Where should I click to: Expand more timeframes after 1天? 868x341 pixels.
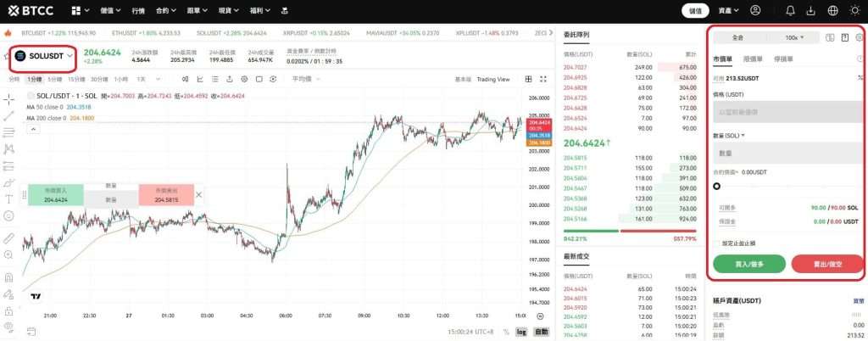click(x=158, y=79)
